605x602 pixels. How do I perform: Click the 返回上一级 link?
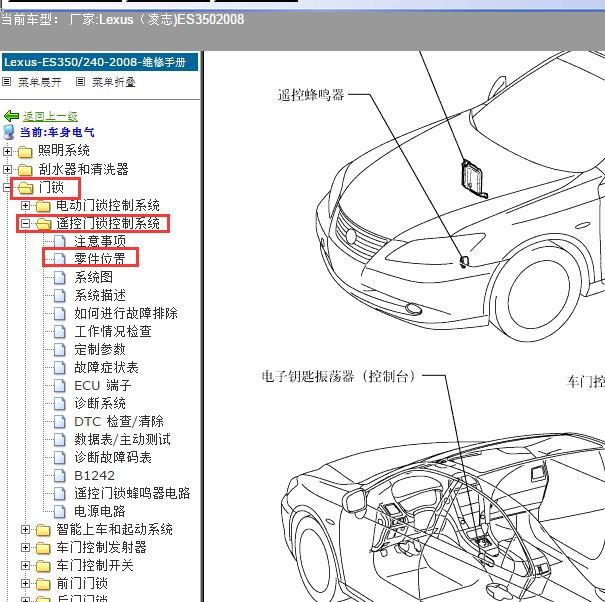click(50, 116)
